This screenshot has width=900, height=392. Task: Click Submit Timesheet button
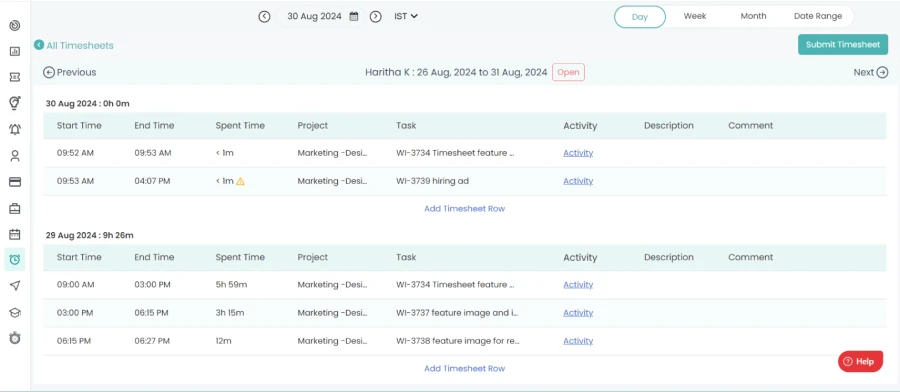pyautogui.click(x=843, y=45)
